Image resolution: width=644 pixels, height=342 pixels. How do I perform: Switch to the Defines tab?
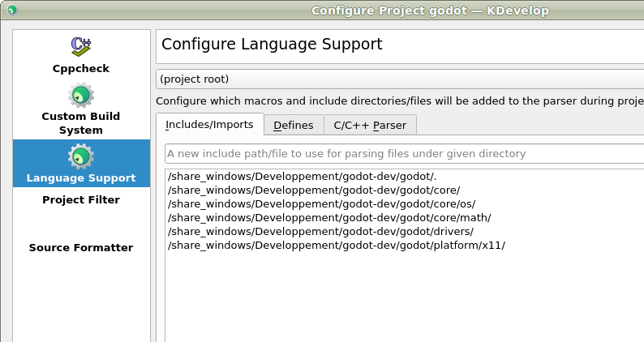coord(293,125)
